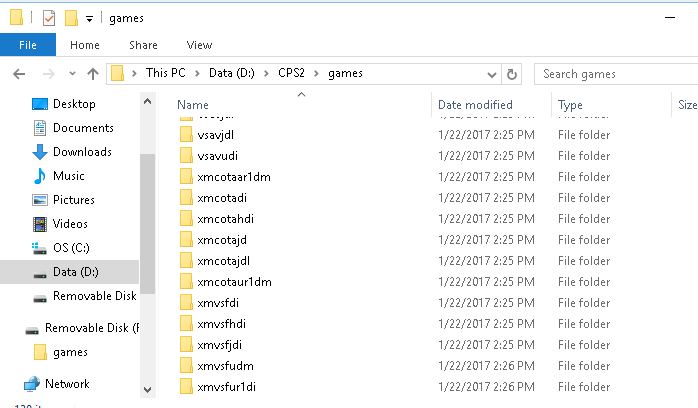Click the Properties checkmark icon in title bar

[x=49, y=18]
